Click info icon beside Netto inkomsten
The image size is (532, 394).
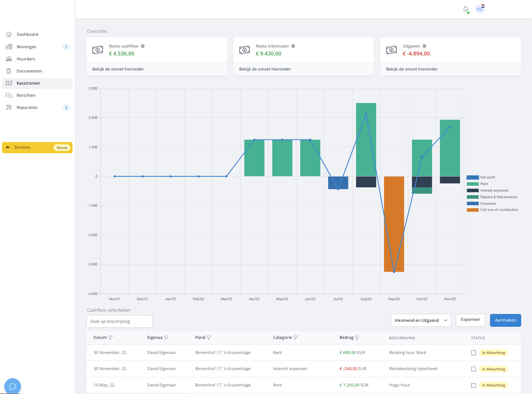(x=293, y=46)
